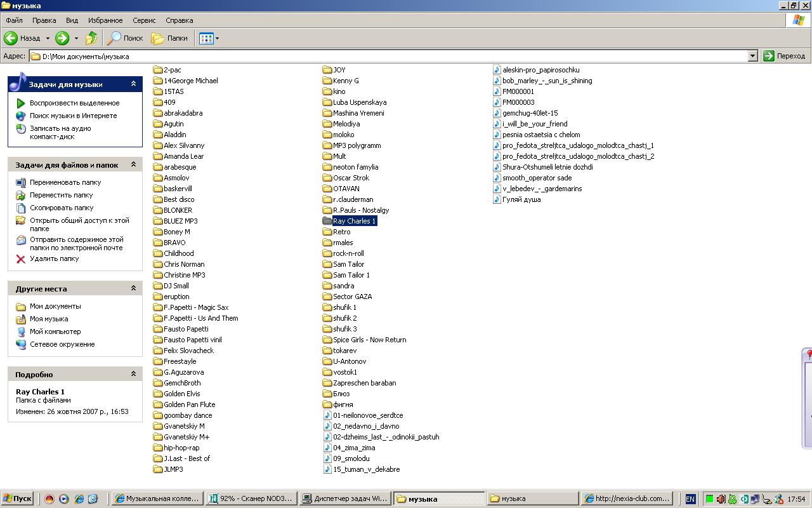Open the Views button dropdown
Screen dimensions: 812x508
pos(217,38)
